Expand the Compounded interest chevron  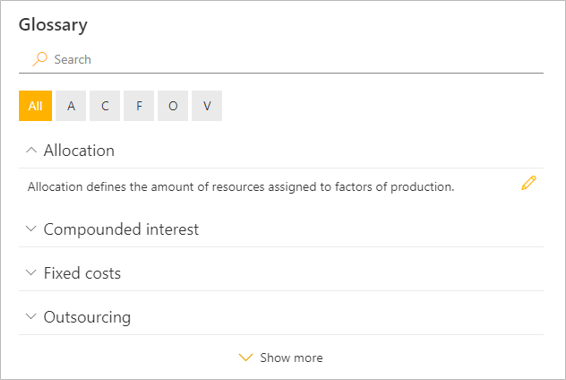31,229
